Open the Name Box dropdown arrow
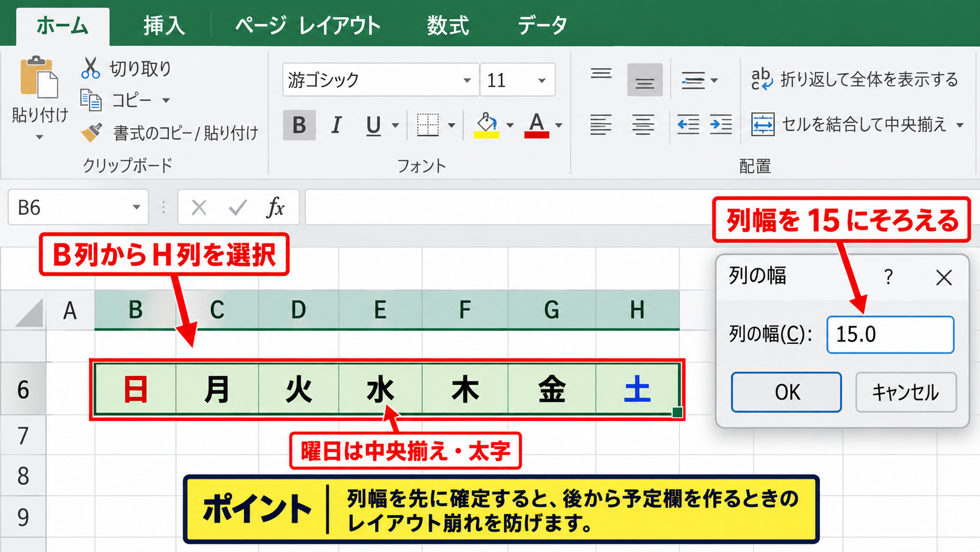This screenshot has height=552, width=980. (x=137, y=207)
